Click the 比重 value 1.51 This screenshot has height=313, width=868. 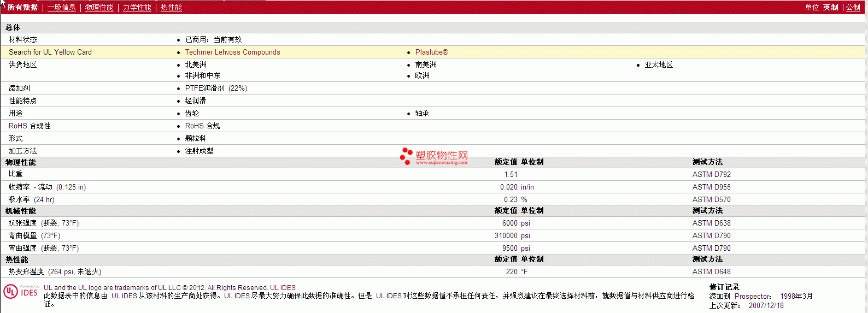coord(511,174)
